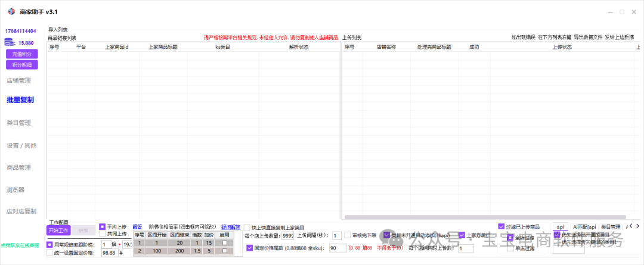The image size is (644, 265).
Task: Click the 上传状态 column header
Action: 562,47
